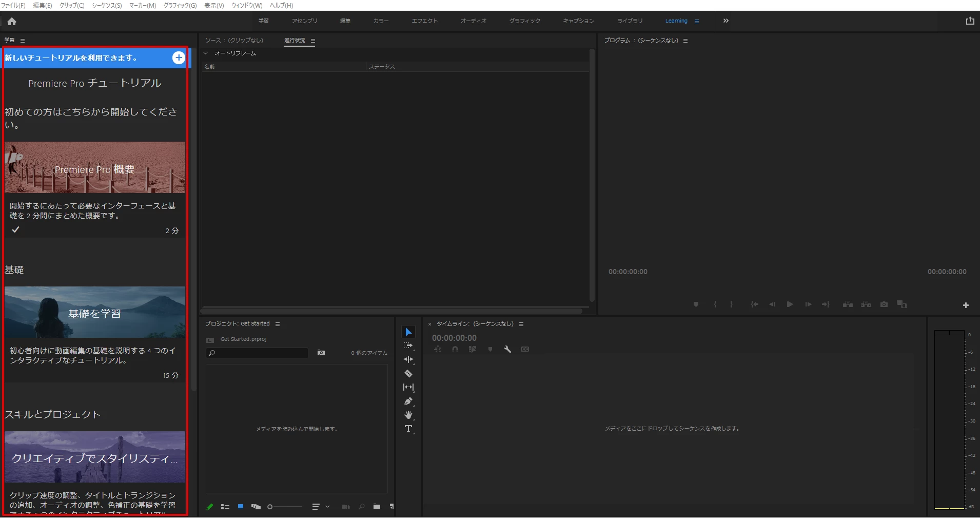Click the Quick Export share icon
Image resolution: width=980 pixels, height=518 pixels.
click(970, 21)
